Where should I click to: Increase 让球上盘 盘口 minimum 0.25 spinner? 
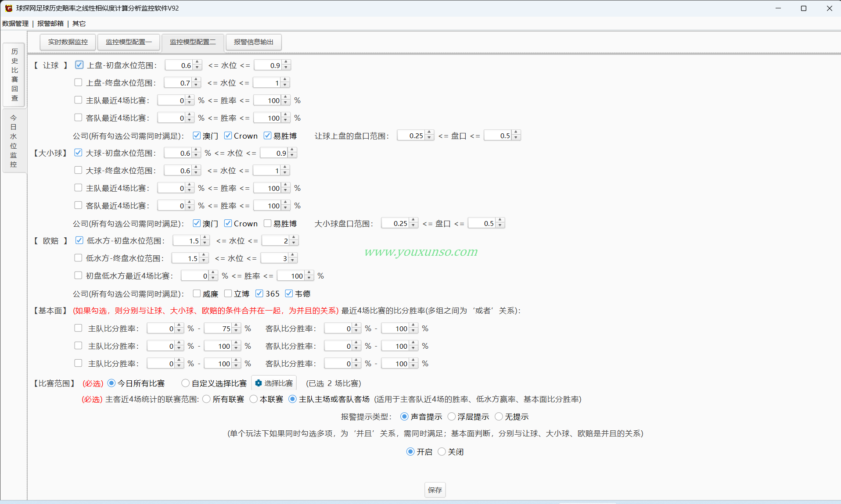pos(429,133)
